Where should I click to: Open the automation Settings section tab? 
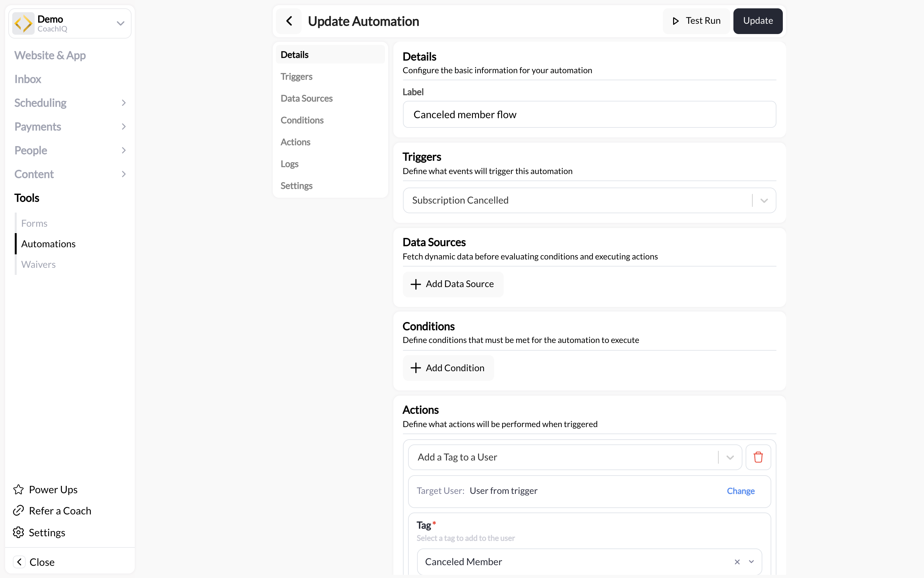click(330, 185)
